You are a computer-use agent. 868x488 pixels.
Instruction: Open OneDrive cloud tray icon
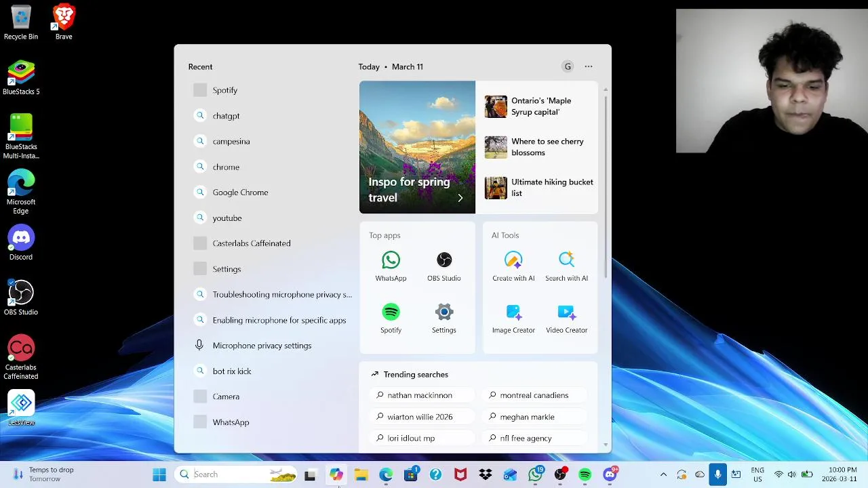tap(700, 474)
